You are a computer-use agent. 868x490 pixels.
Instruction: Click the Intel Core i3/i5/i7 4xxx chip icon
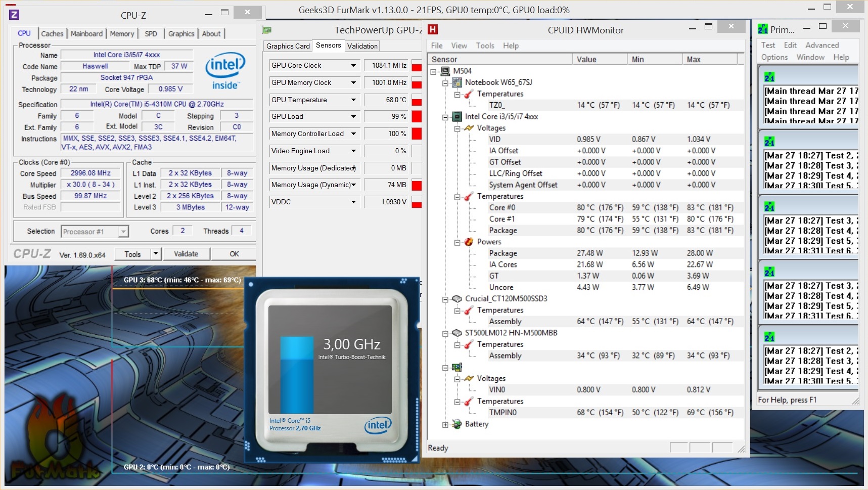pos(457,117)
